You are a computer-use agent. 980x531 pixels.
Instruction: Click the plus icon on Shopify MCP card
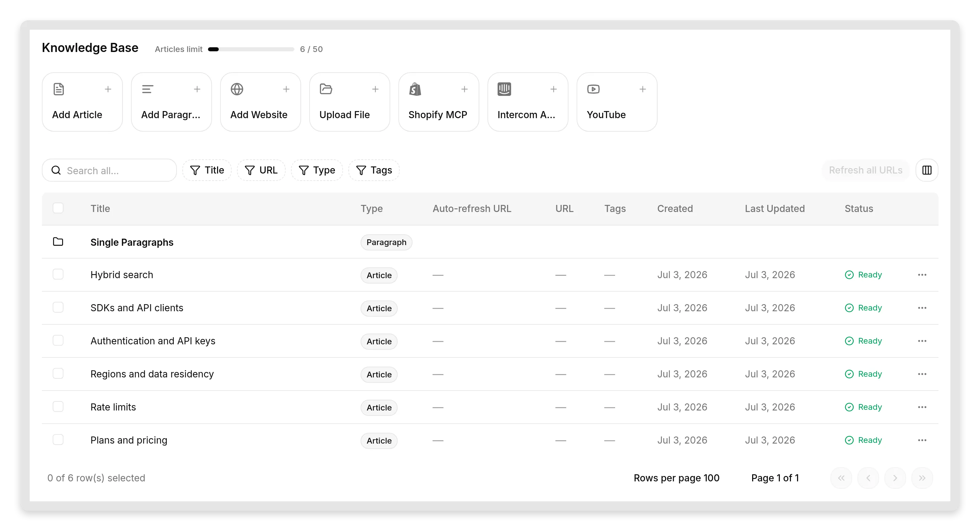464,89
